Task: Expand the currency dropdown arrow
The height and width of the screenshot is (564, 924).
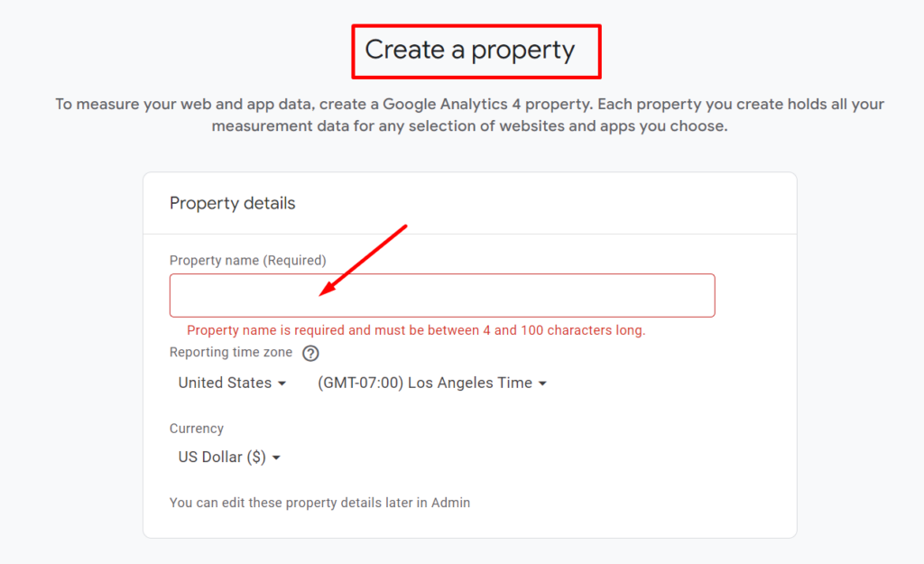Action: coord(275,458)
